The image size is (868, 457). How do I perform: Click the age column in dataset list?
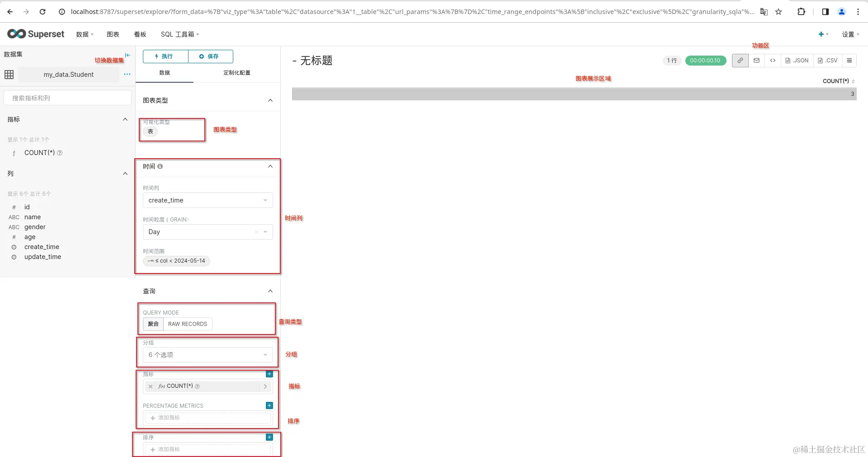pos(30,237)
